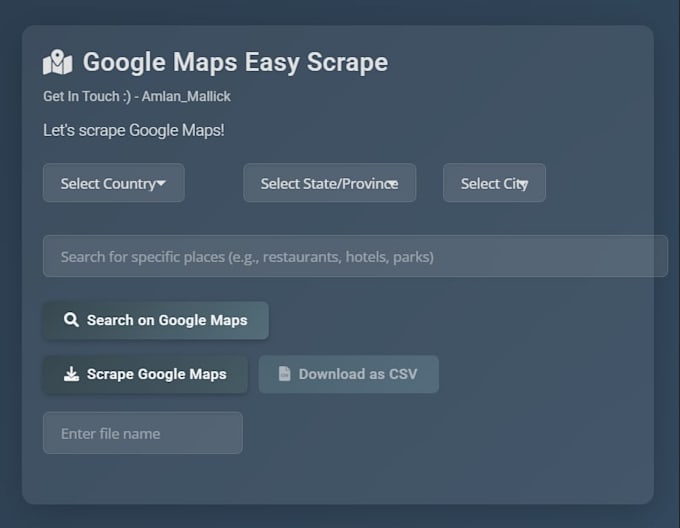Viewport: 680px width, 528px height.
Task: Open the Select State/Province dropdown
Action: 330,183
